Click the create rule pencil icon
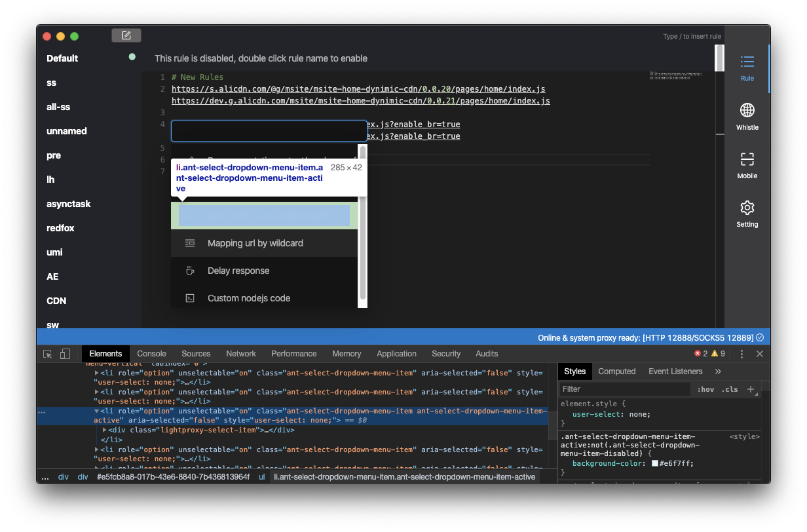 126,35
